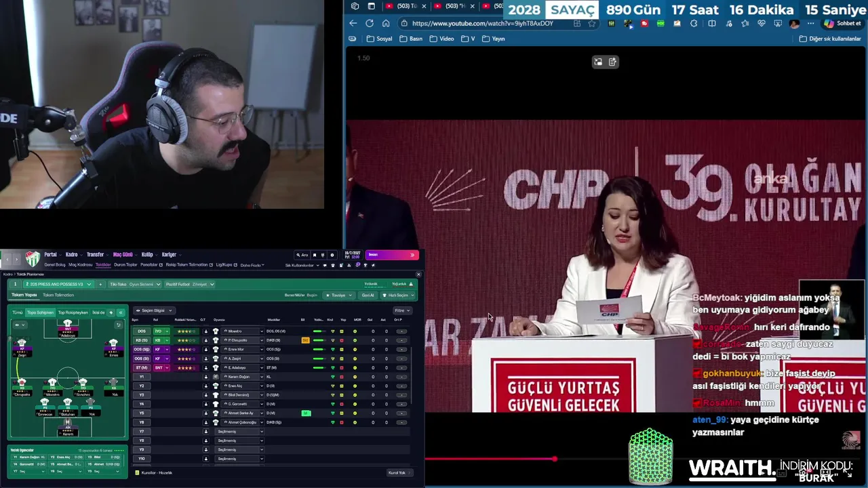Open Edge workspaces icon at tab strip start
Viewport: 868px width, 488px height.
pyautogui.click(x=355, y=6)
